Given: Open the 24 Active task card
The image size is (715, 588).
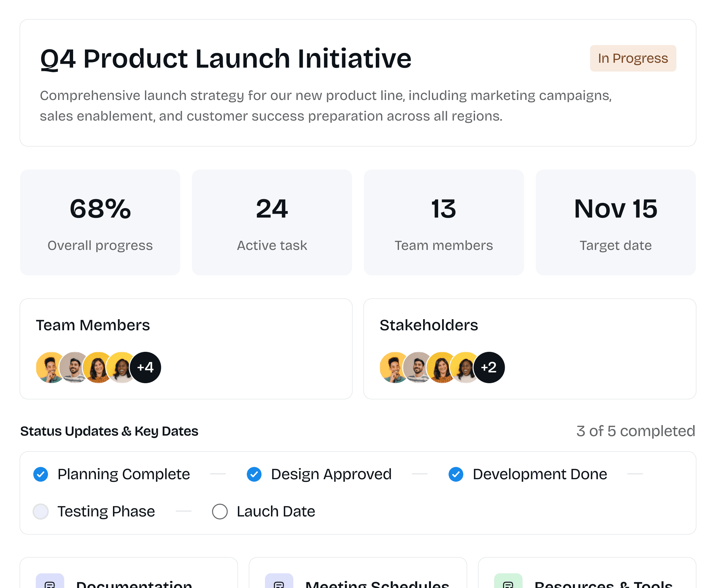Looking at the screenshot, I should coord(272,222).
